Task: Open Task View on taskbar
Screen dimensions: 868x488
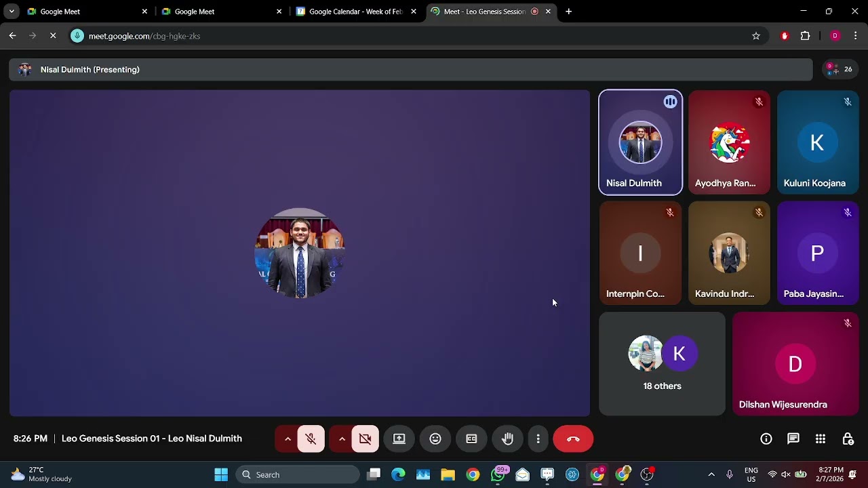Action: pyautogui.click(x=374, y=474)
